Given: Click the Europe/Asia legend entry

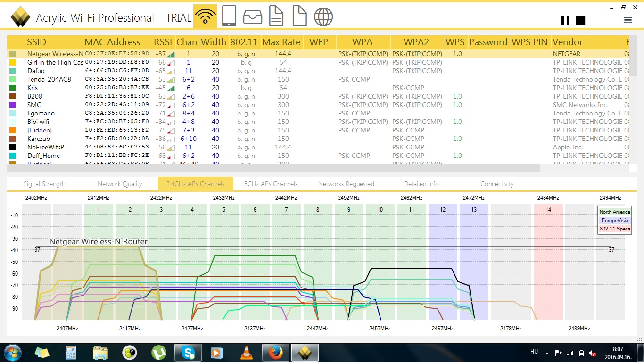Looking at the screenshot, I should click(615, 221).
